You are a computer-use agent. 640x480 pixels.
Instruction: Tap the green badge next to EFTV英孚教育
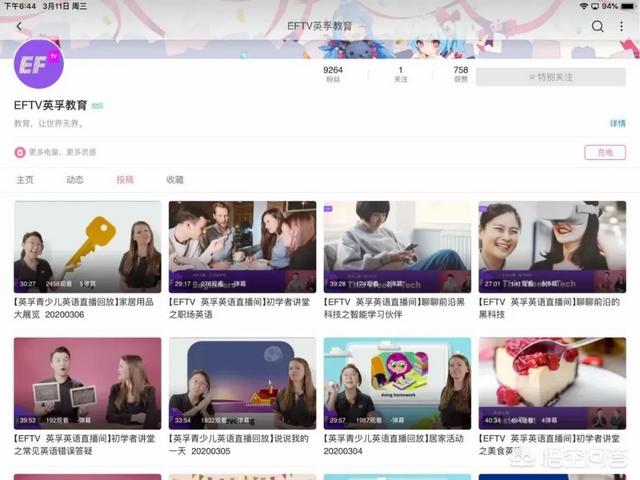(x=97, y=105)
